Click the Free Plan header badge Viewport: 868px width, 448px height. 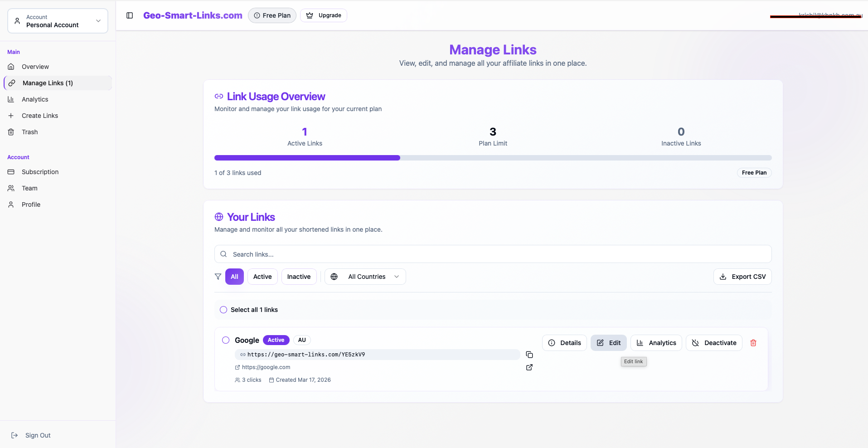coord(272,15)
